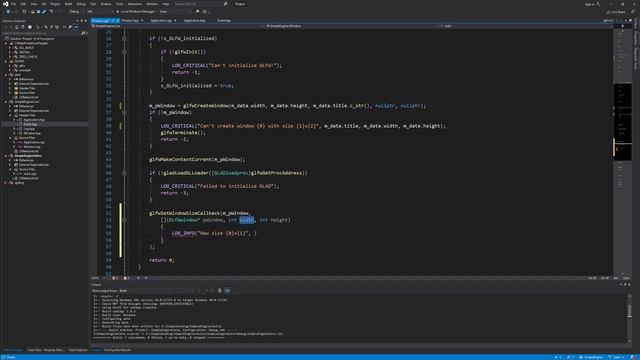Image resolution: width=640 pixels, height=360 pixels.
Task: Switch to the Event.hpp editor tab
Action: [224, 20]
